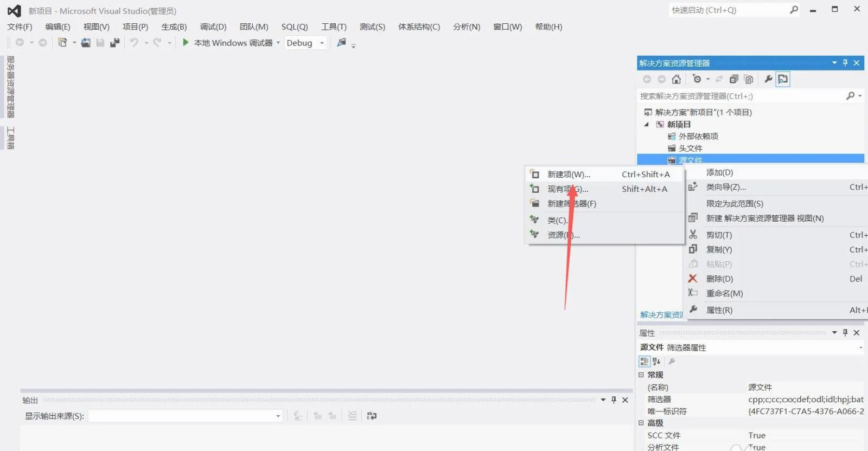Pin the Output (输出) panel
Image resolution: width=868 pixels, height=451 pixels.
click(614, 400)
